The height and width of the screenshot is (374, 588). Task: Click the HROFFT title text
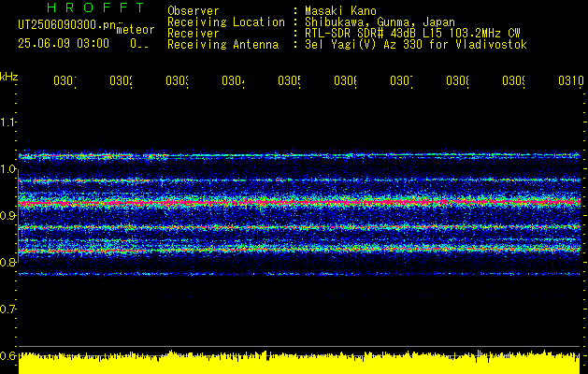coord(96,7)
